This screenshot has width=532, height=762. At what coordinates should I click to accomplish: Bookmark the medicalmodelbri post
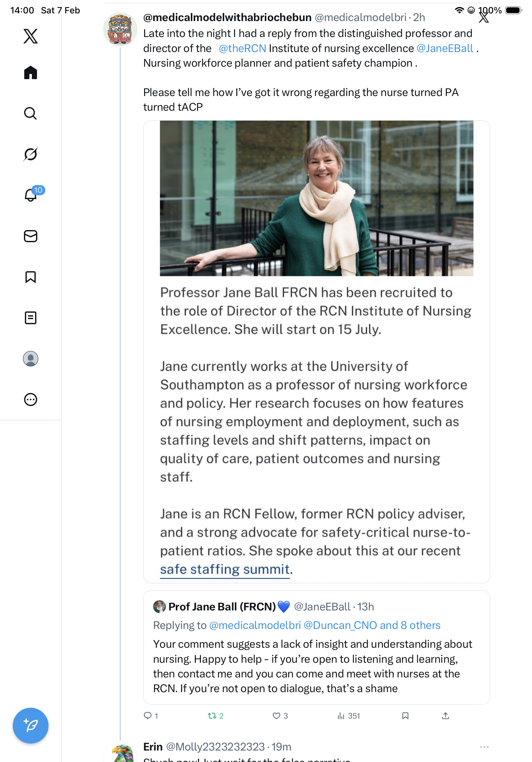[x=405, y=716]
